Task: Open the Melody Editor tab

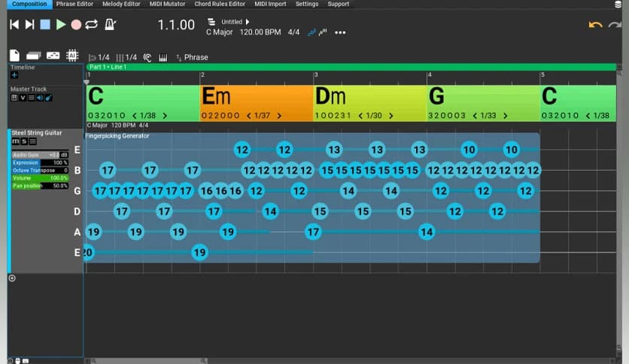Action: (121, 4)
